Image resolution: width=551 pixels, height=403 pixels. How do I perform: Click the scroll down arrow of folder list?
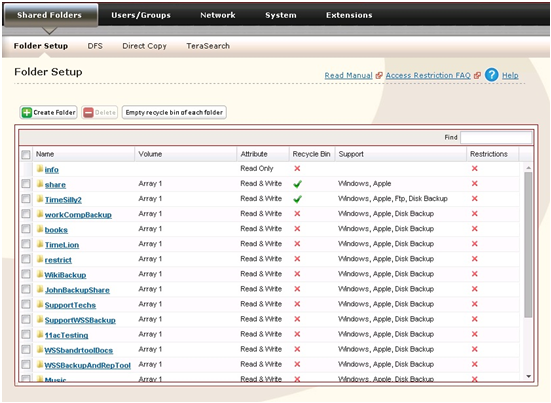point(528,376)
